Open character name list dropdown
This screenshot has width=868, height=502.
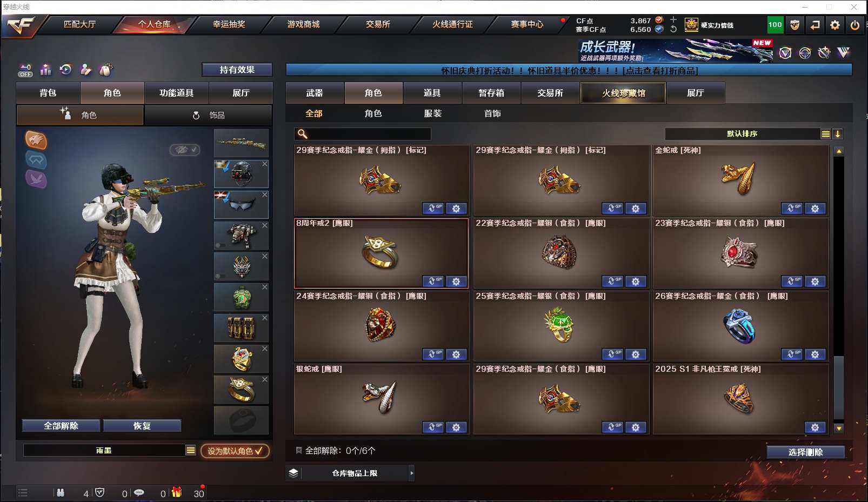[x=191, y=450]
